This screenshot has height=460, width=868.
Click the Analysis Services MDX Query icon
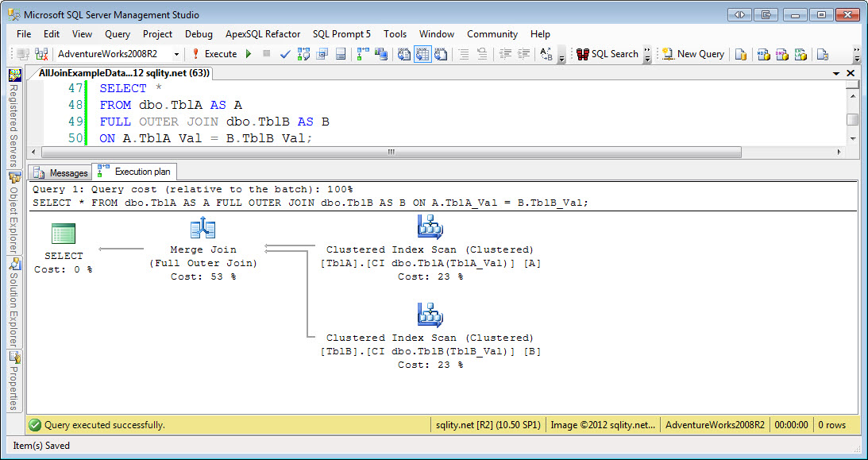764,54
